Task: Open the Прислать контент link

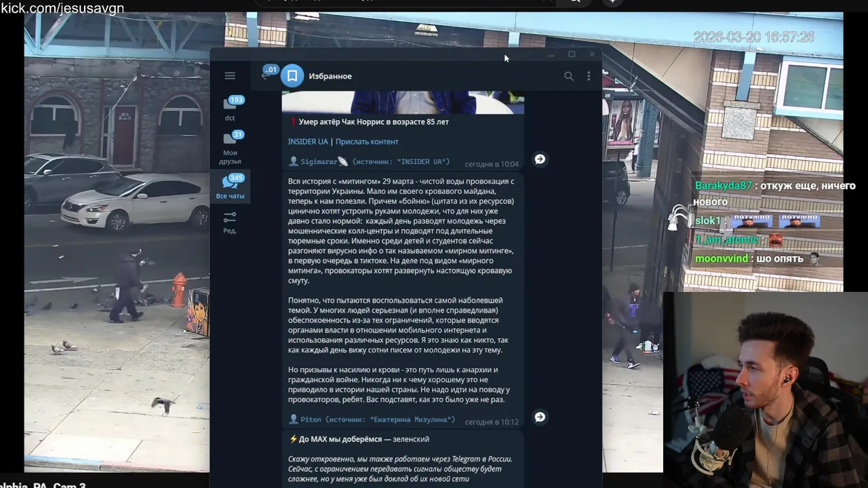Action: pyautogui.click(x=367, y=142)
